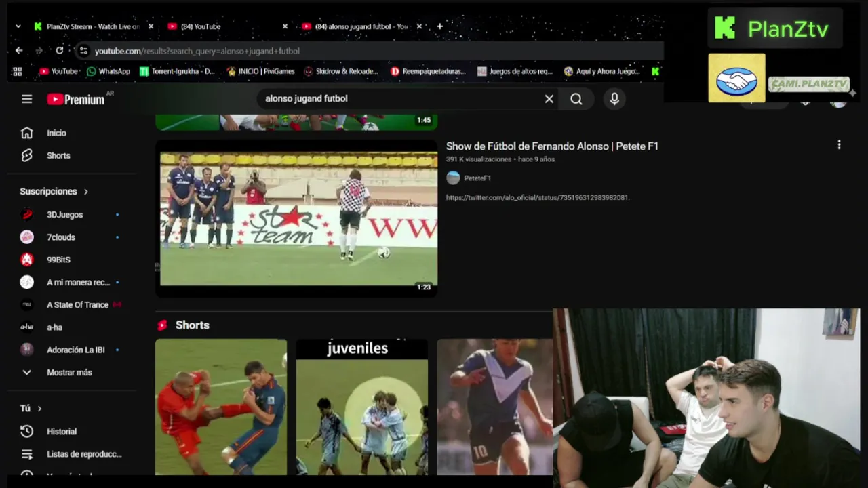
Task: Expand Mostrar más in subscriptions
Action: tap(71, 372)
